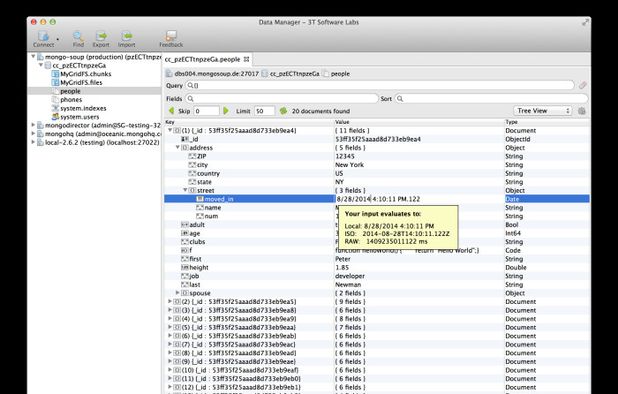618x394 pixels.
Task: Click the Sort input field
Action: point(491,98)
